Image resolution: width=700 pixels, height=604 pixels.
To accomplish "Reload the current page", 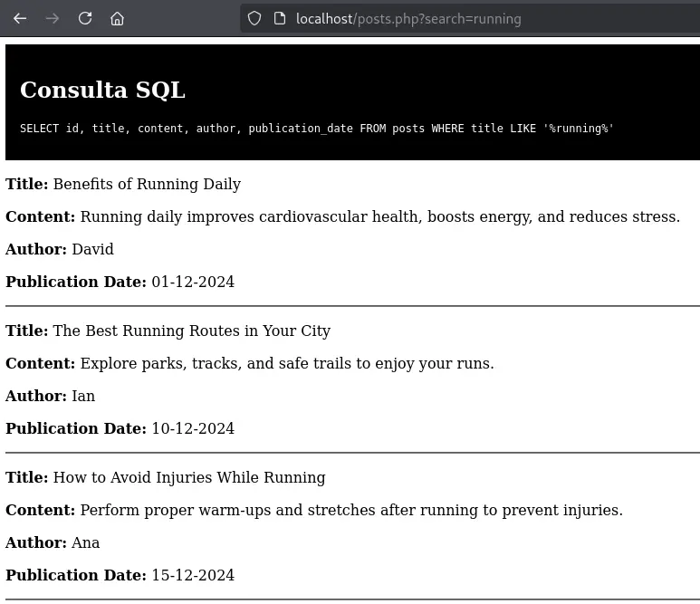I will pos(85,18).
